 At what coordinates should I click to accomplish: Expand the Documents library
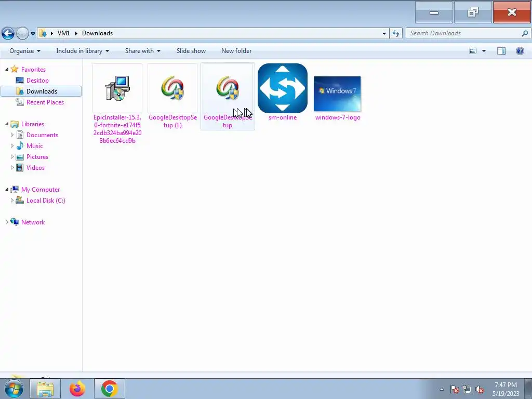12,135
